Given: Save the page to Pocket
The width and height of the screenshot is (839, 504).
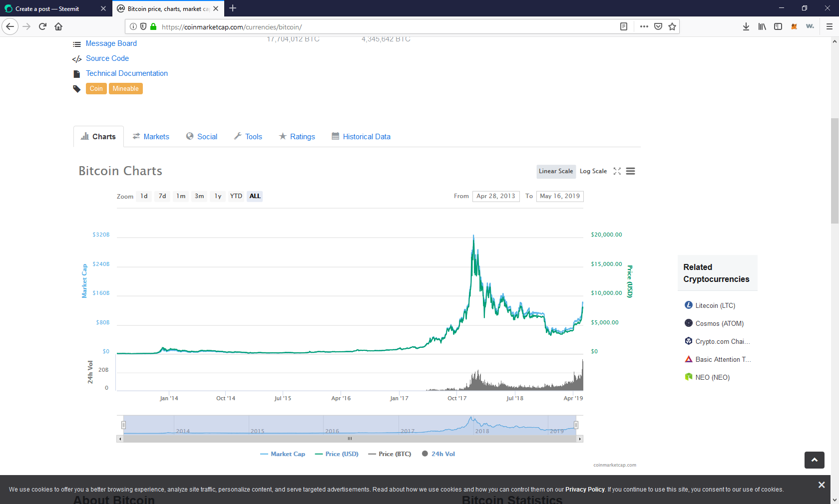Looking at the screenshot, I should (x=658, y=26).
